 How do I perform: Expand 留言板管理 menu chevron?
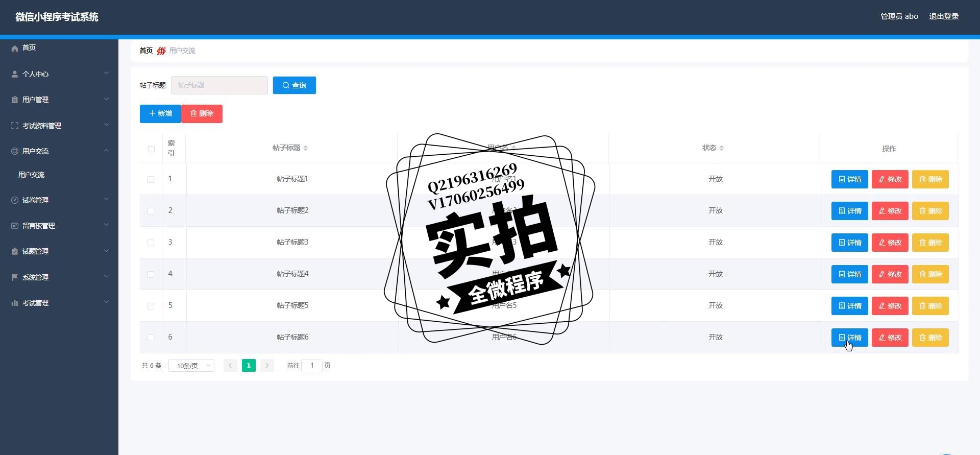tap(106, 225)
